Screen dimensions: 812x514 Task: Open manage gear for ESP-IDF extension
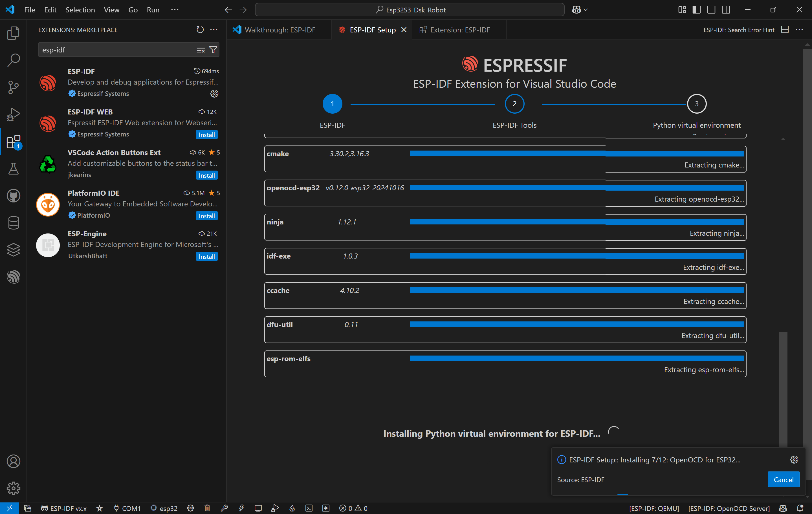(214, 93)
